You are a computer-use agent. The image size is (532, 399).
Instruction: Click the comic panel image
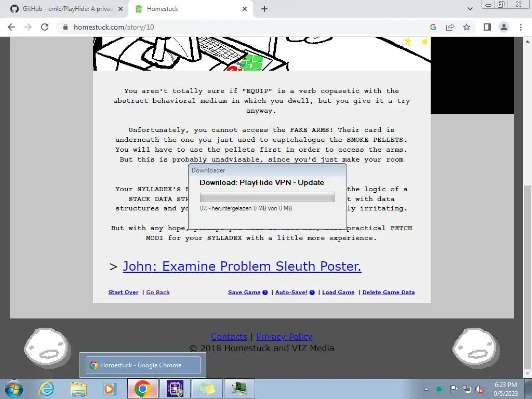coord(262,54)
